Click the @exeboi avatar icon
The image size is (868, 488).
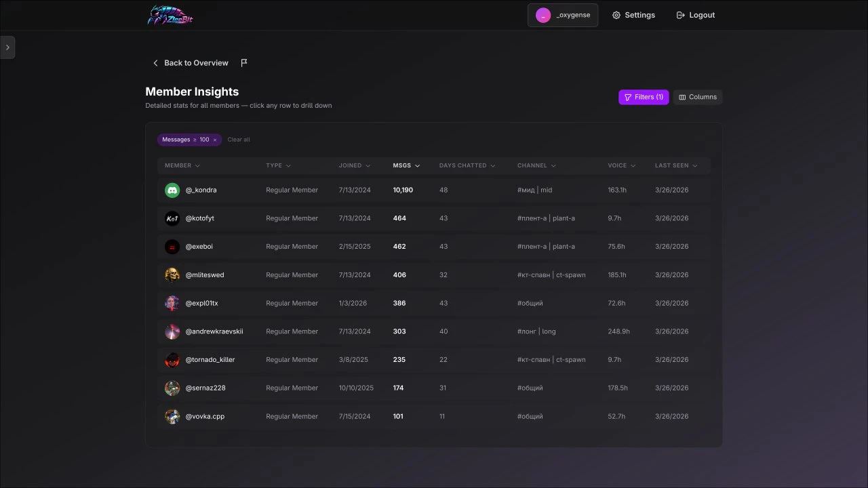[x=172, y=247]
